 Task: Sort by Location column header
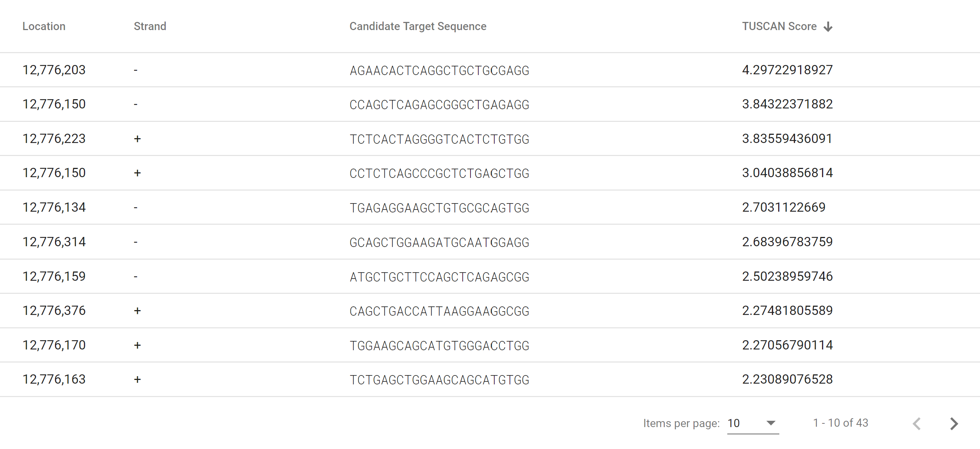(44, 26)
